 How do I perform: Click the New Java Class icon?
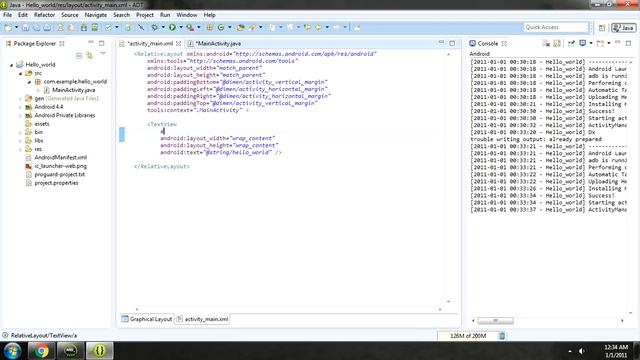coord(221,27)
